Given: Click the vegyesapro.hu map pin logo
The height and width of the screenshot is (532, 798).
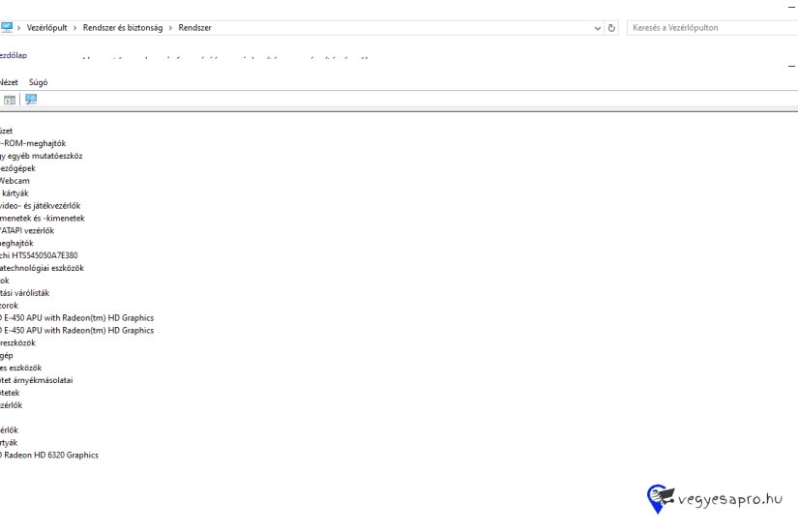Looking at the screenshot, I should click(658, 499).
